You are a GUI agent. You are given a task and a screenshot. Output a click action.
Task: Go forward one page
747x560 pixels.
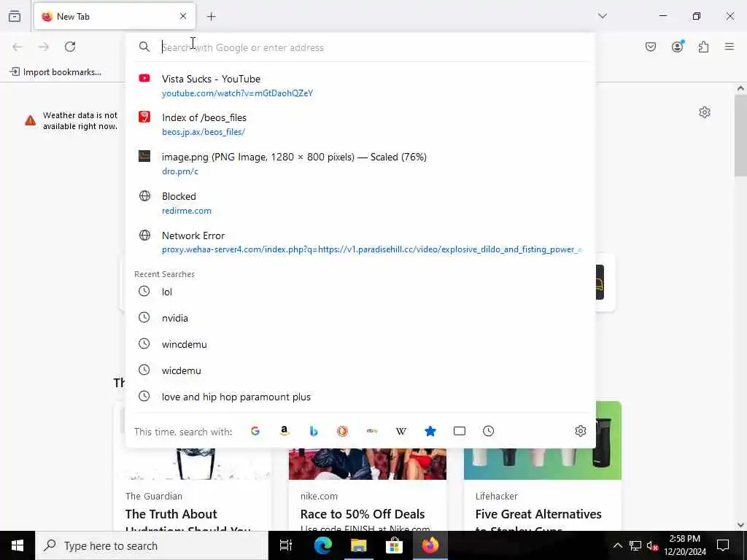44,47
